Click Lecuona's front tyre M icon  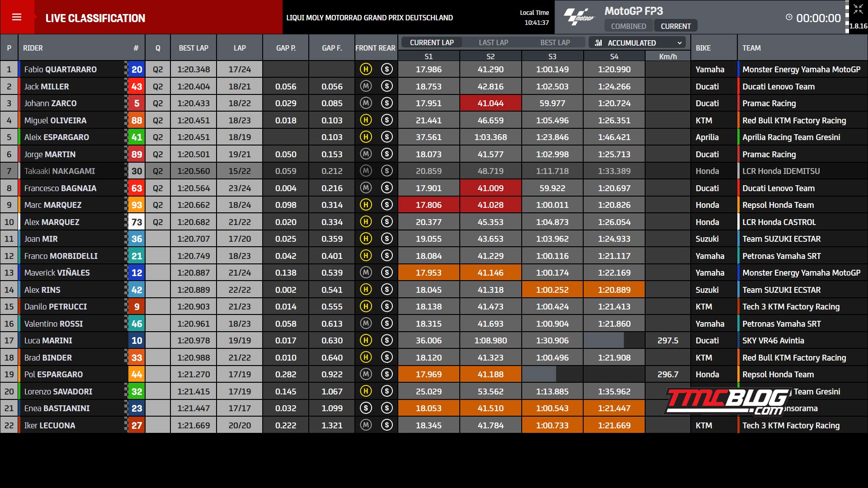point(366,425)
